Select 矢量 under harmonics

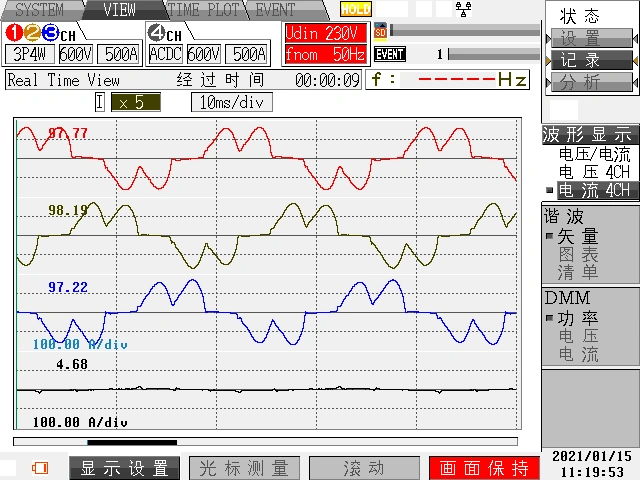(x=578, y=236)
